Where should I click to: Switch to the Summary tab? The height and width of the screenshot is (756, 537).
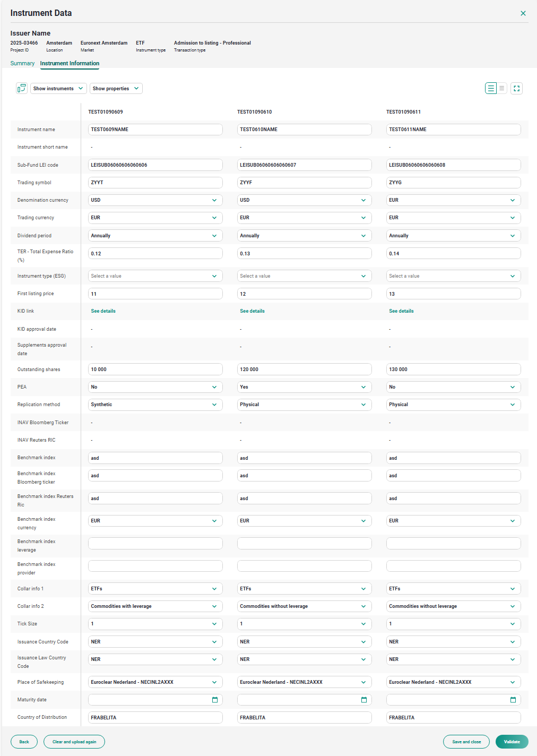pyautogui.click(x=22, y=63)
